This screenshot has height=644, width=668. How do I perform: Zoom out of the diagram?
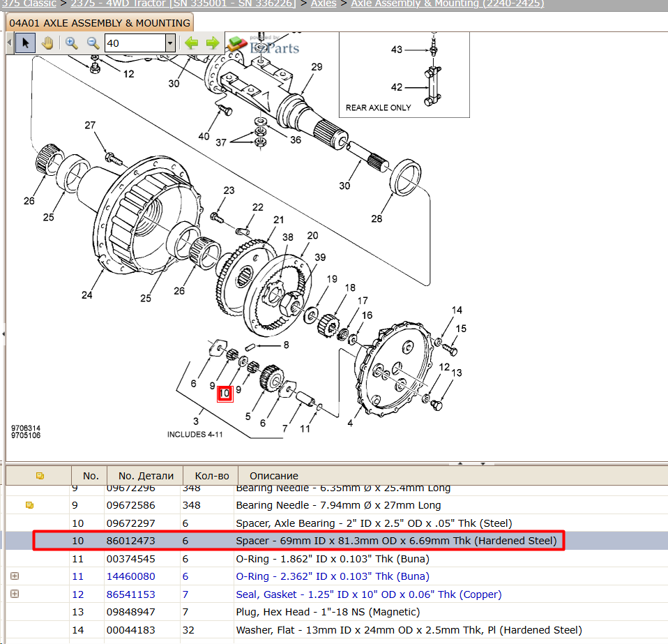coord(93,43)
